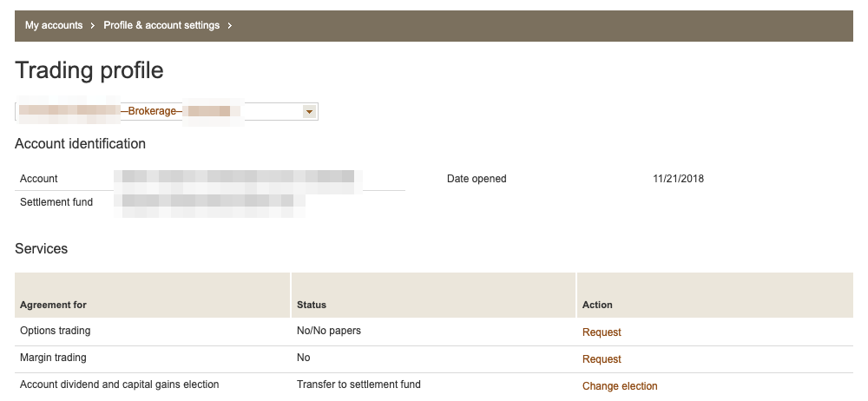Open the My accounts breadcrumb link
868x401 pixels.
point(54,25)
